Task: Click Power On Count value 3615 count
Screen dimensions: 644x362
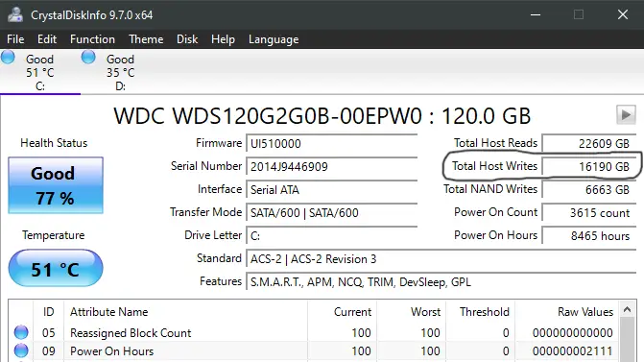Action: click(x=589, y=213)
